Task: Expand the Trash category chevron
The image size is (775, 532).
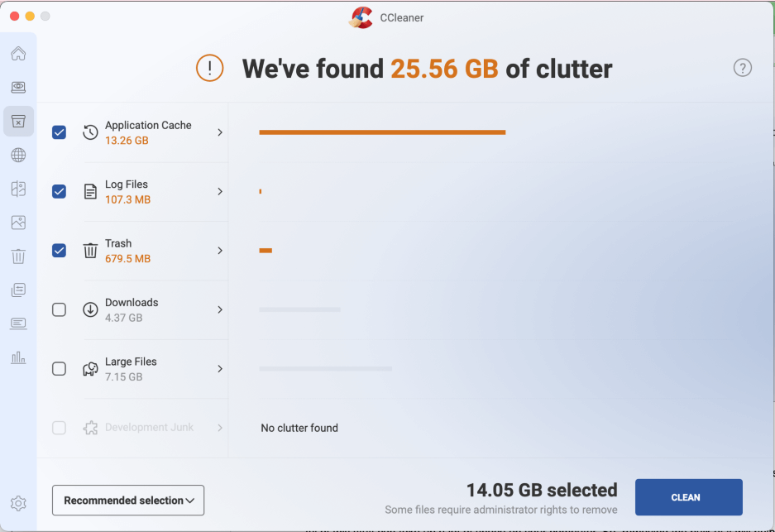Action: (220, 251)
